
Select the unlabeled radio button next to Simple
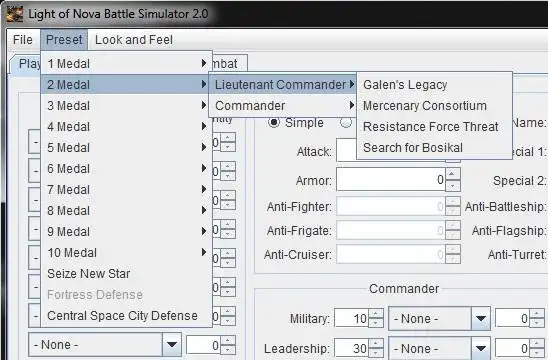pos(346,123)
